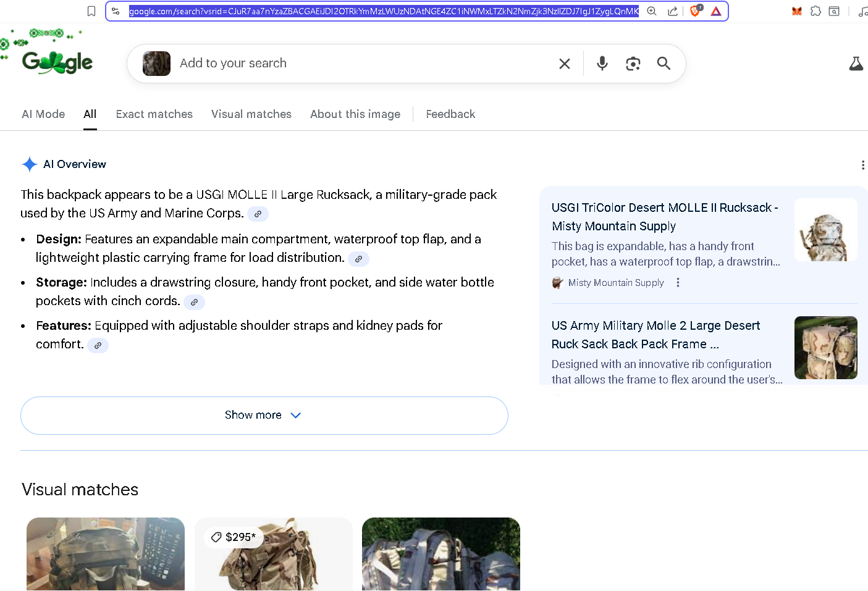
Task: Open the browser extensions puzzle icon
Action: pos(815,11)
